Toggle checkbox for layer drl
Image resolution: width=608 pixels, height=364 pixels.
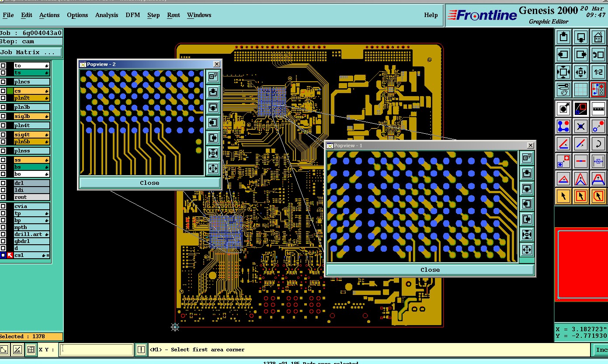pos(3,183)
